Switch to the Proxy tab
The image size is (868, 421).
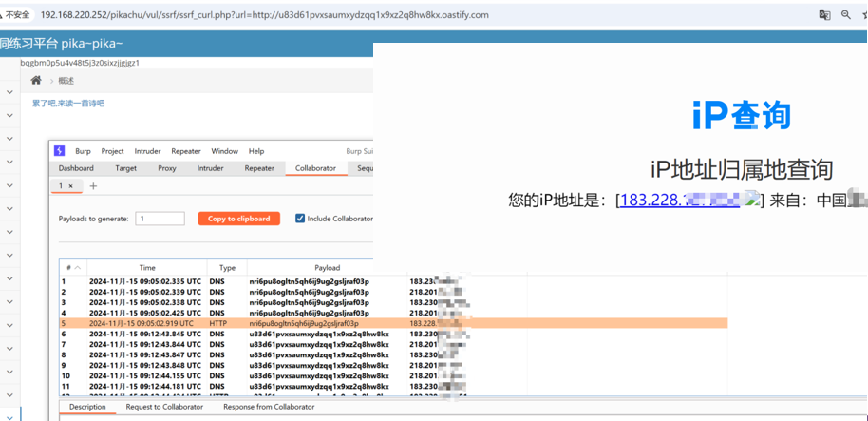click(167, 168)
